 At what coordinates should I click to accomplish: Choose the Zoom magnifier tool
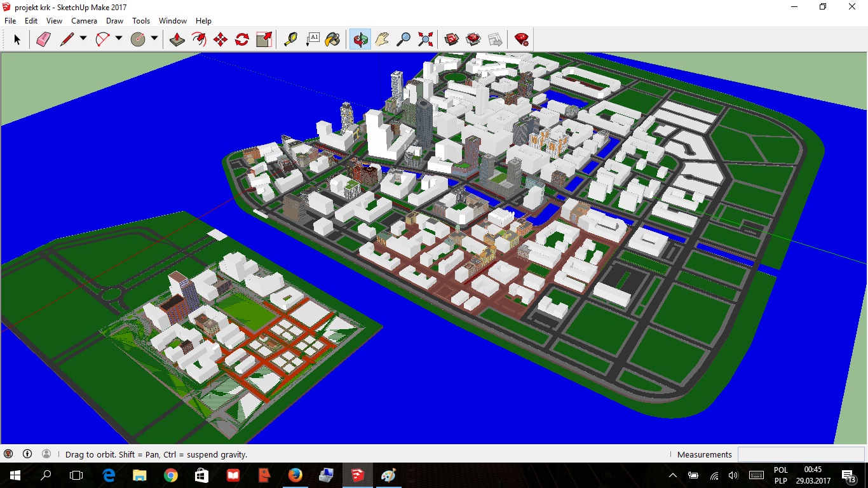[x=403, y=40]
